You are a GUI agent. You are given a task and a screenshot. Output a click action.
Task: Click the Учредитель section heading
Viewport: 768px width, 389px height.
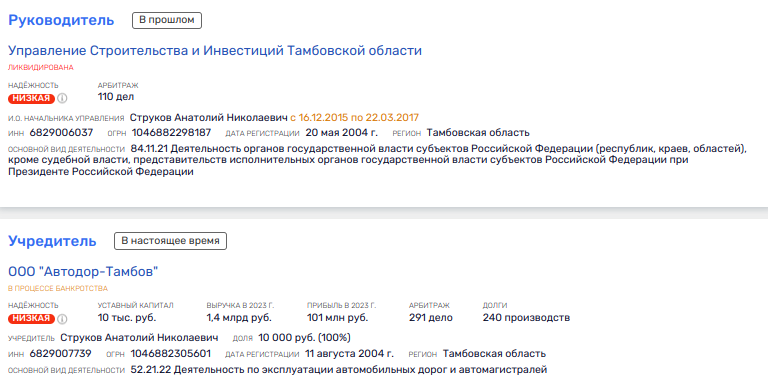click(x=52, y=241)
